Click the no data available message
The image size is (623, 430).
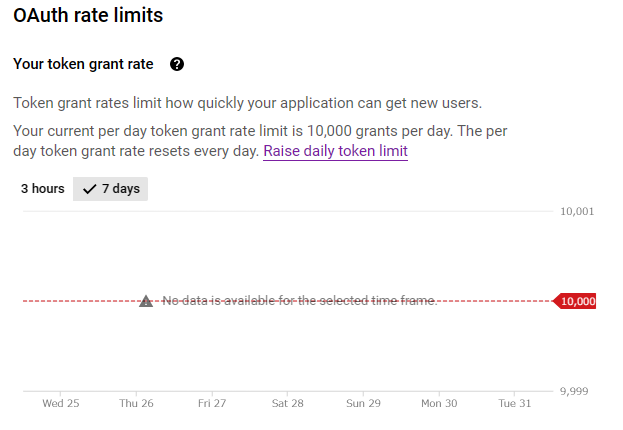300,301
